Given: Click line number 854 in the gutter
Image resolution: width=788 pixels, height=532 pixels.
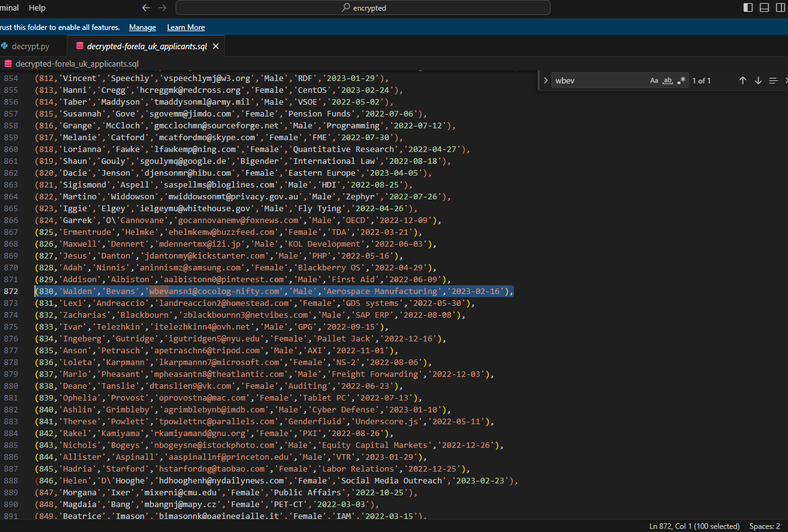Looking at the screenshot, I should click(x=11, y=78).
